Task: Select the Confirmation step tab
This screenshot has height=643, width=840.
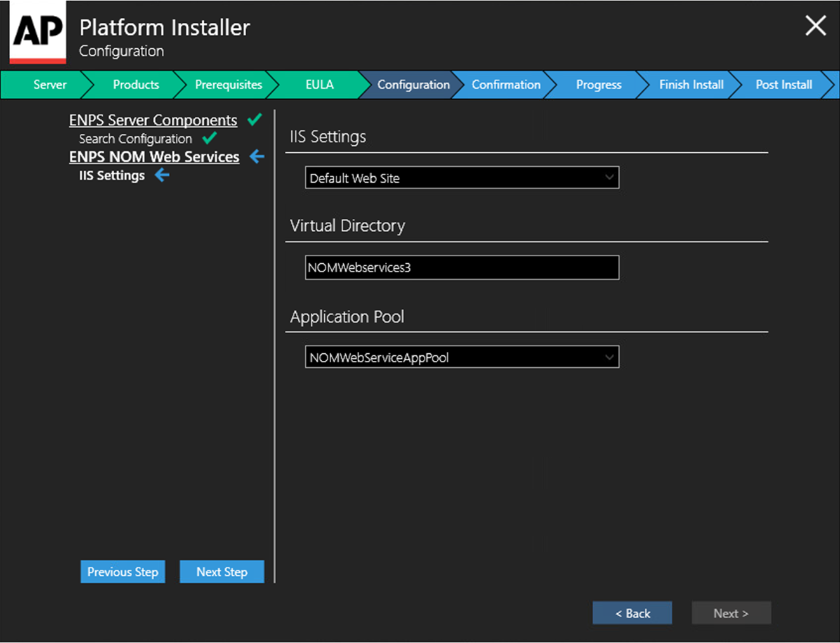Action: point(506,84)
